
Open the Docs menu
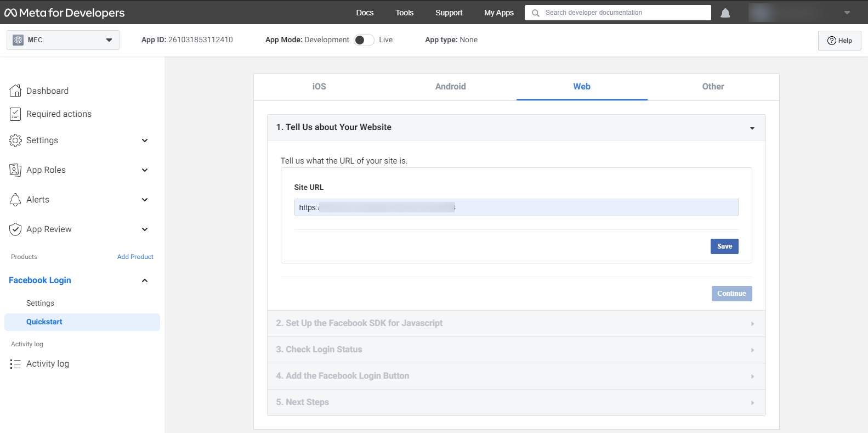point(365,13)
